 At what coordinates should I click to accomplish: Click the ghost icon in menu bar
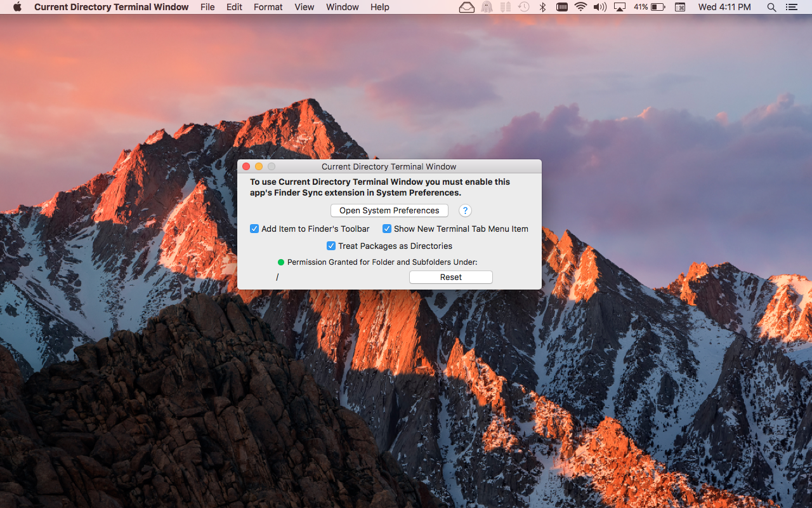(487, 7)
